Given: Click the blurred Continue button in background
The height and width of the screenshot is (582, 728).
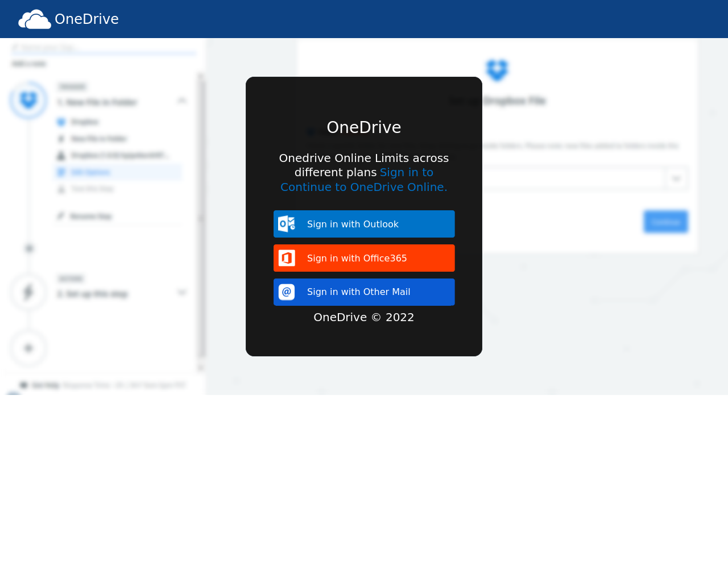Looking at the screenshot, I should (666, 222).
